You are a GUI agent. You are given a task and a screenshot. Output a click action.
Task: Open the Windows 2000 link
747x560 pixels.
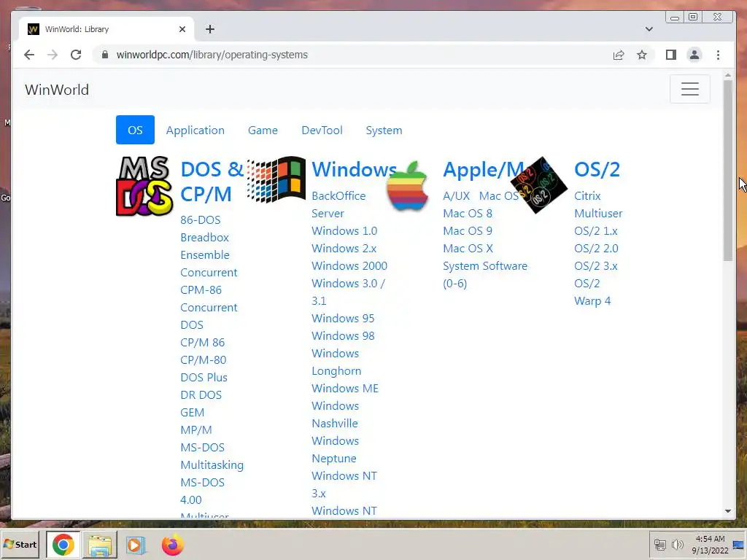(349, 265)
